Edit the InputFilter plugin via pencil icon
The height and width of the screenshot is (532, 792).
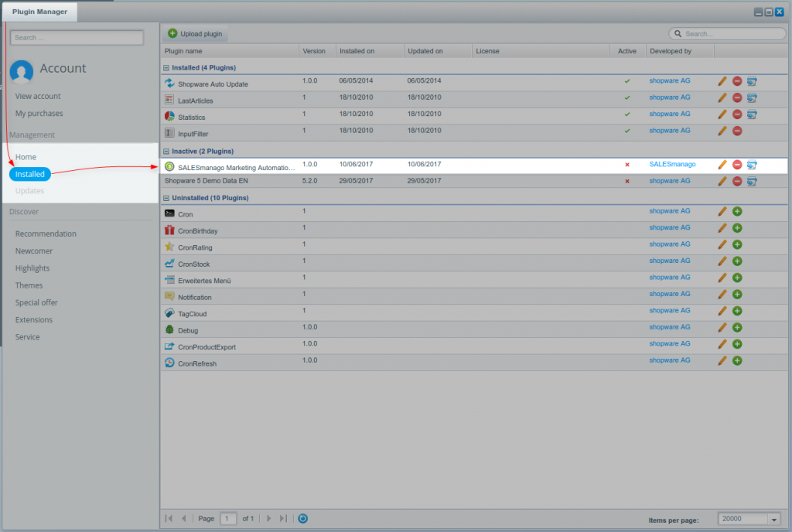(x=722, y=131)
